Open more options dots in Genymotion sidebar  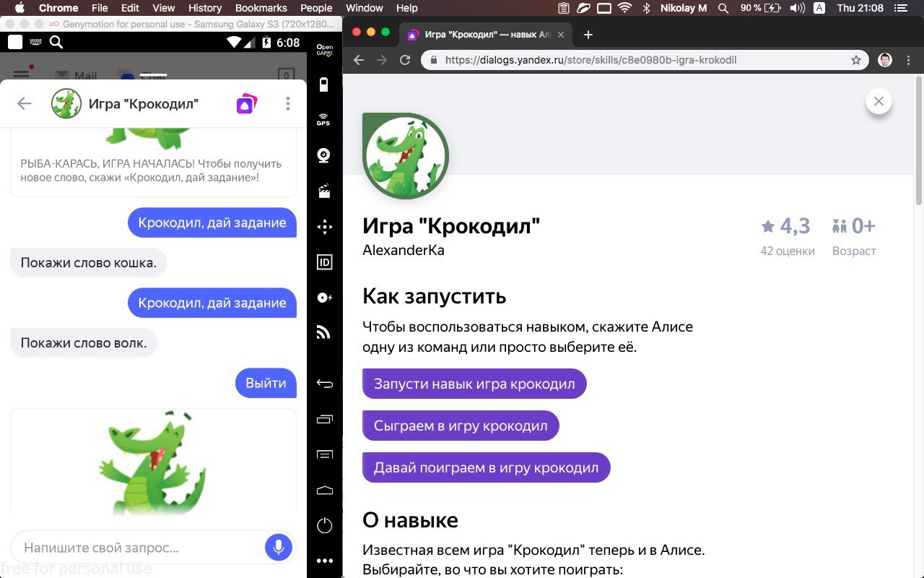(x=324, y=561)
